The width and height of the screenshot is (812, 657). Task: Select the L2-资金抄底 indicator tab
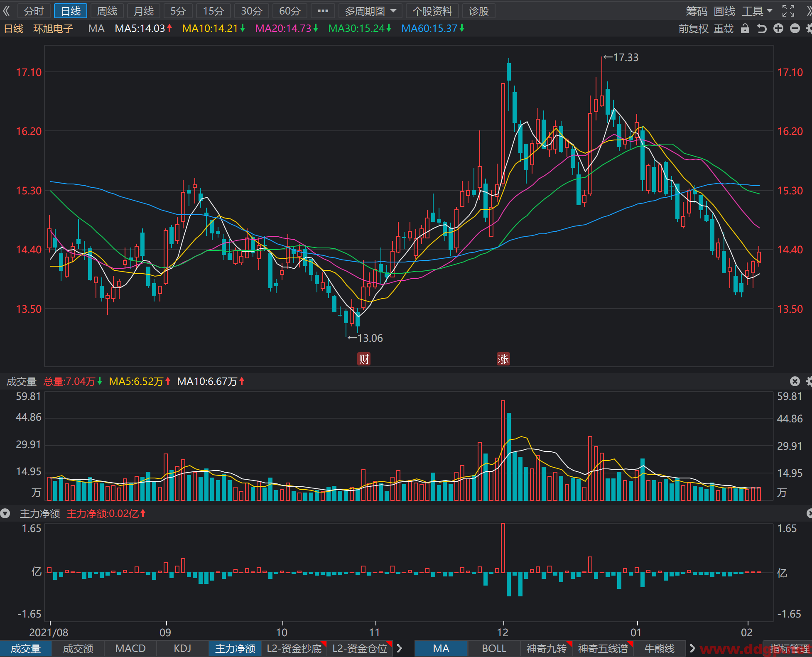pyautogui.click(x=294, y=649)
